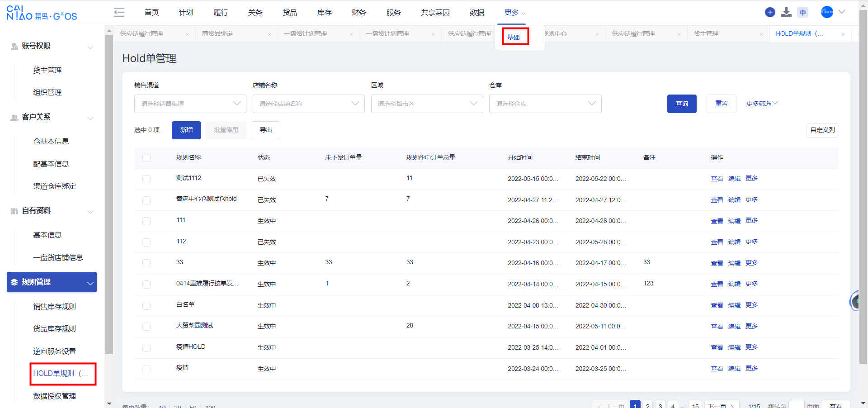Click the 规则管理 layers icon
The width and height of the screenshot is (868, 408).
point(14,282)
